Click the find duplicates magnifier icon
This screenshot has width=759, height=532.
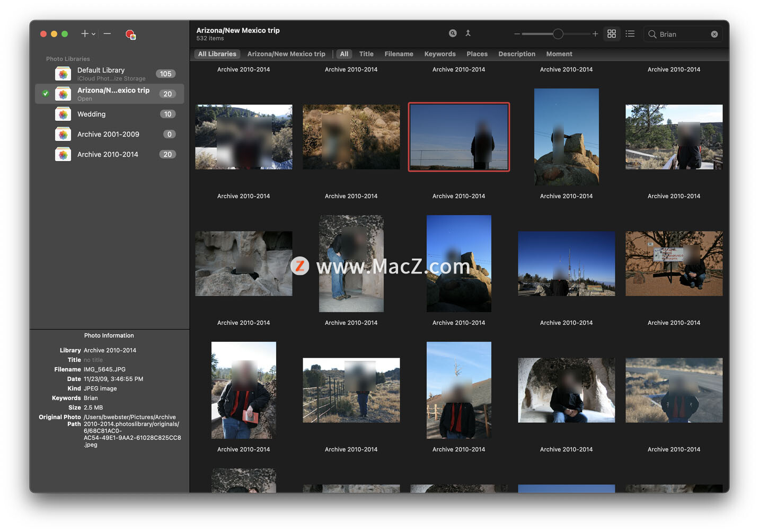pos(453,33)
